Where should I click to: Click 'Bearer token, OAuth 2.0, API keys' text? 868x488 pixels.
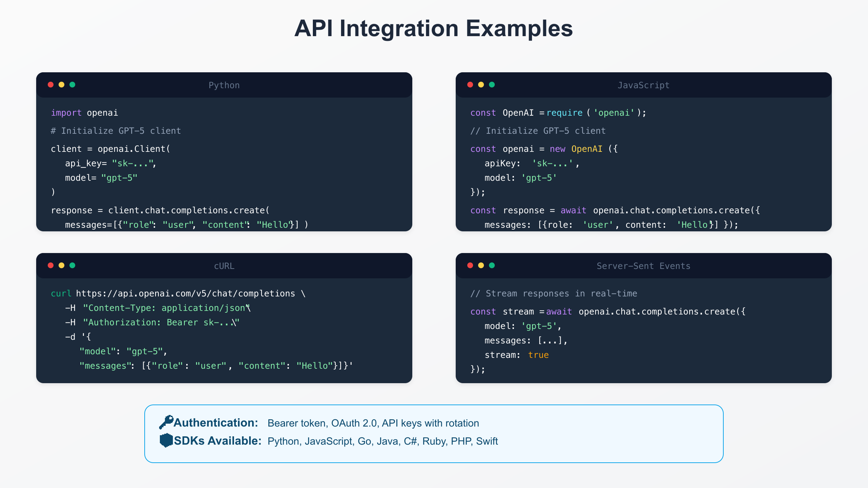coord(373,423)
